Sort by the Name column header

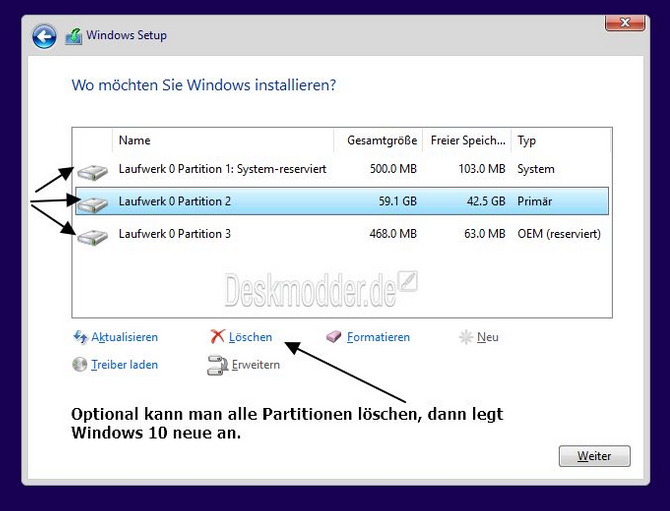pos(223,140)
